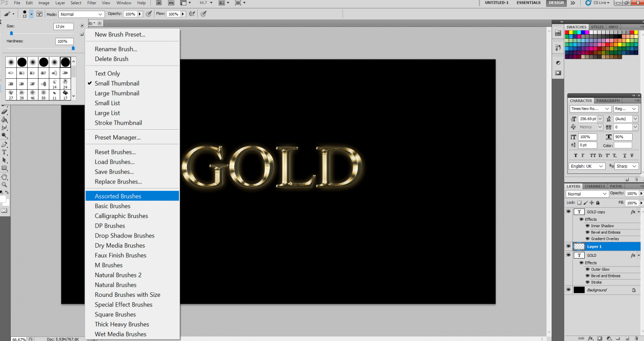
Task: Switch to the Channels tab
Action: (x=595, y=186)
